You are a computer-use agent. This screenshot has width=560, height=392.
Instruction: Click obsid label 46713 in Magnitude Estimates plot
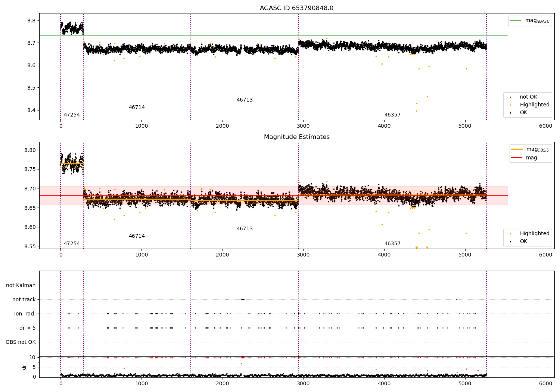[x=245, y=229]
